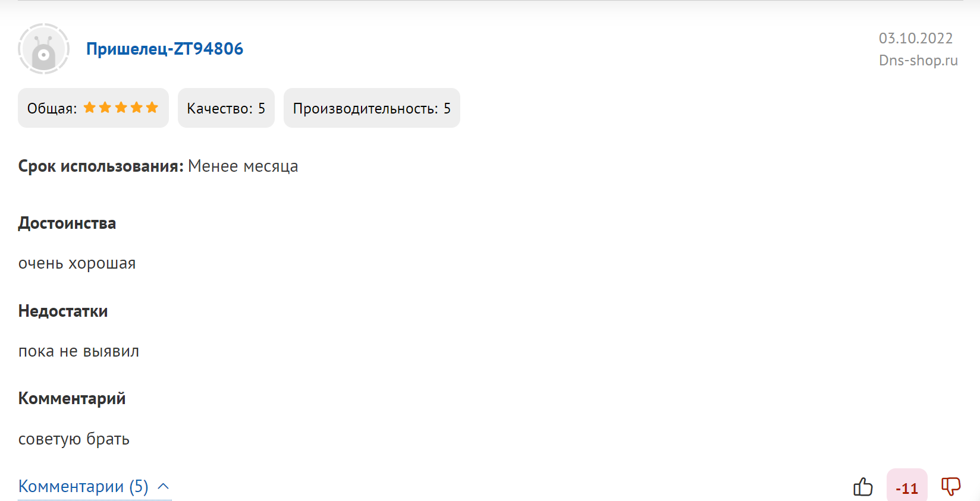Select the Качество: 5 rating chip
The width and height of the screenshot is (980, 501).
[226, 108]
